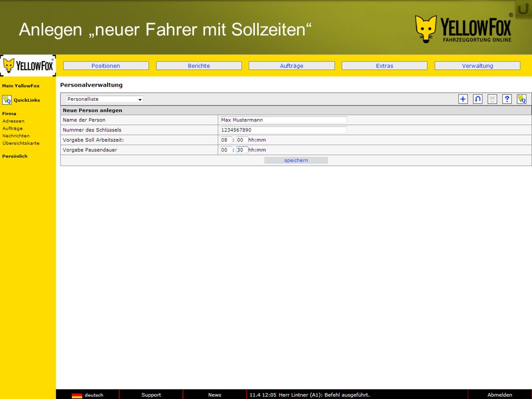Screen dimensions: 532x399
Task: Click the blue back arrow icon
Action: (x=477, y=99)
